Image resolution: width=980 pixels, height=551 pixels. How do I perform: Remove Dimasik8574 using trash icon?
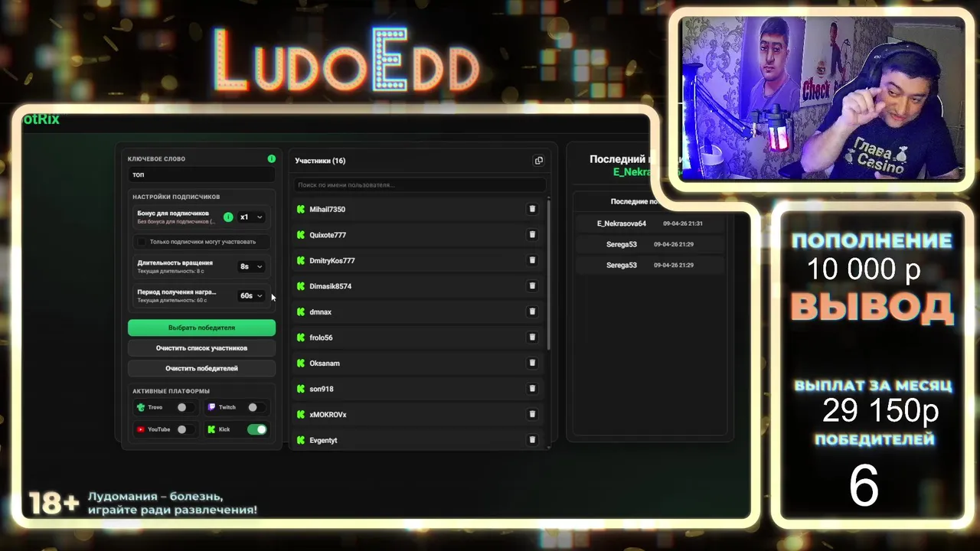(x=532, y=286)
